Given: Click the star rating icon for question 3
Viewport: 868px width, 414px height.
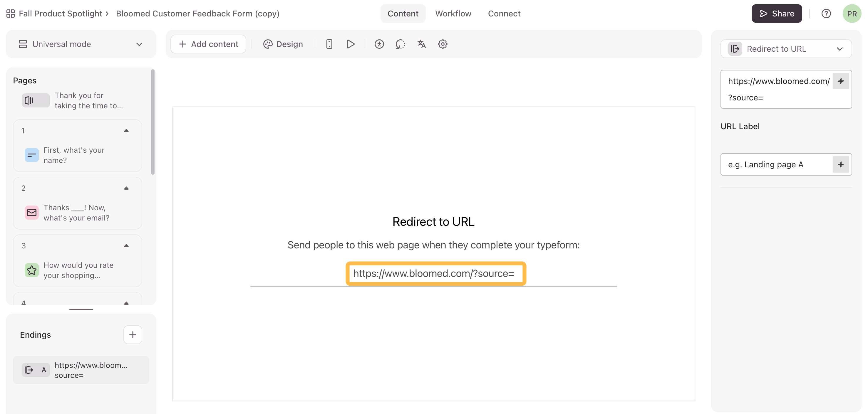Looking at the screenshot, I should pyautogui.click(x=32, y=270).
